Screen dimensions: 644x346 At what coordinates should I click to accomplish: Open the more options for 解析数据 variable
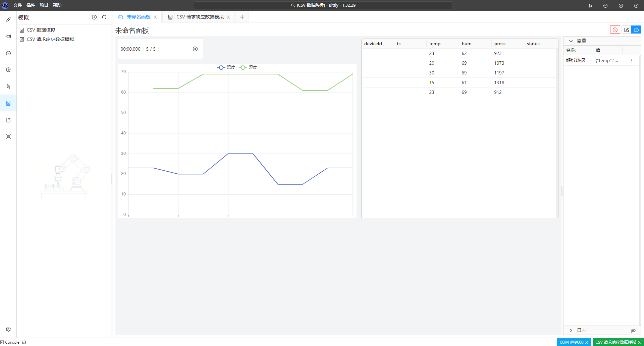(631, 61)
